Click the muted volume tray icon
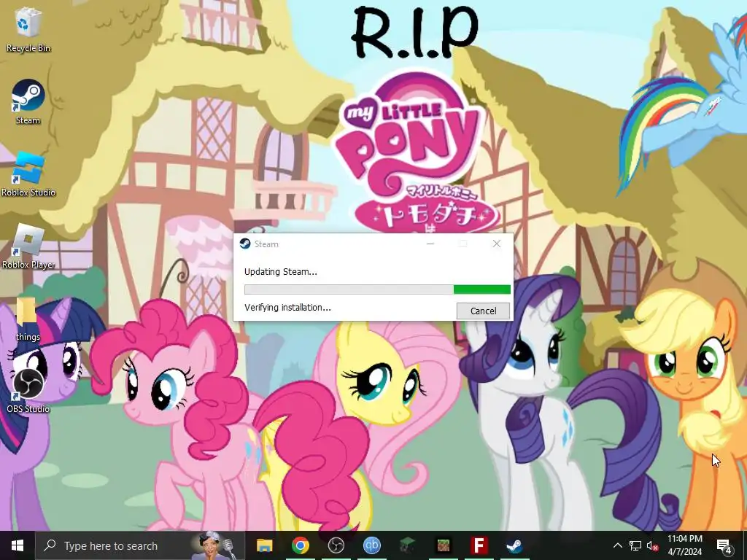 [652, 545]
